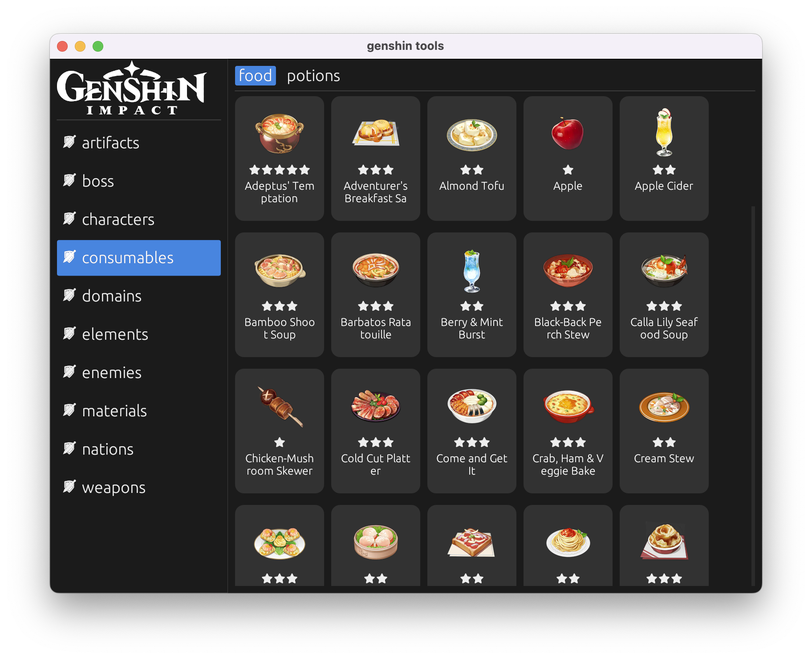
Task: Open nations from the sidebar
Action: [139, 449]
